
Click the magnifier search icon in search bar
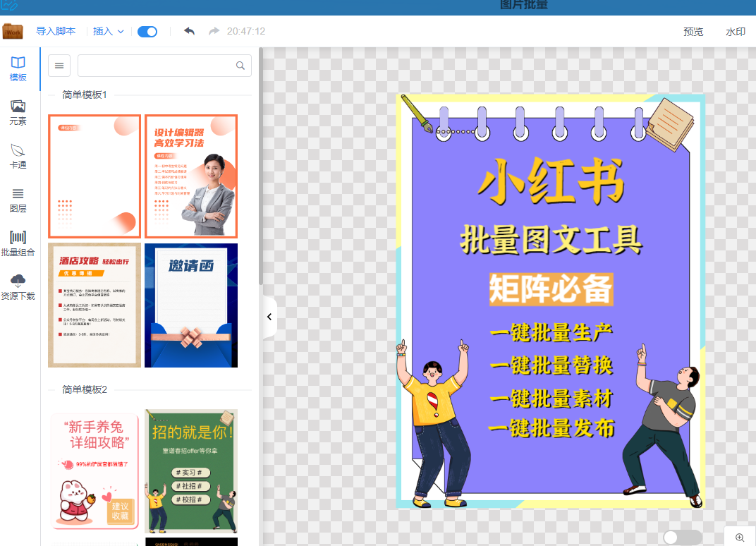pos(240,65)
